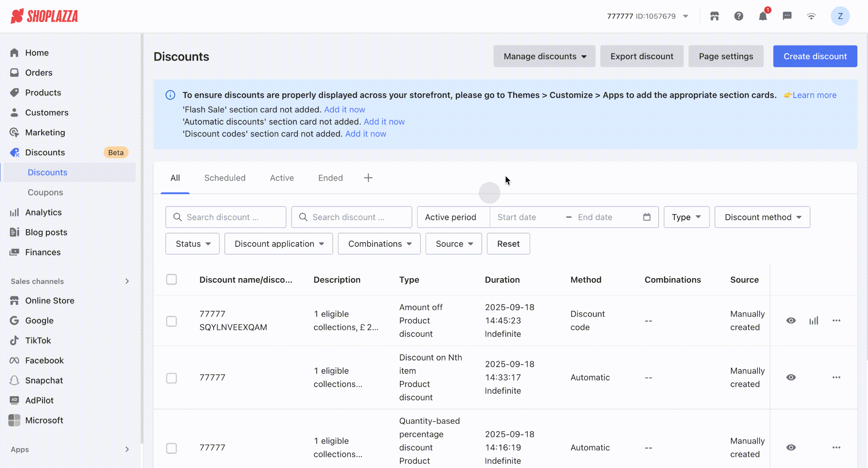Select the Discount on Nth item row checkbox

coord(172,378)
